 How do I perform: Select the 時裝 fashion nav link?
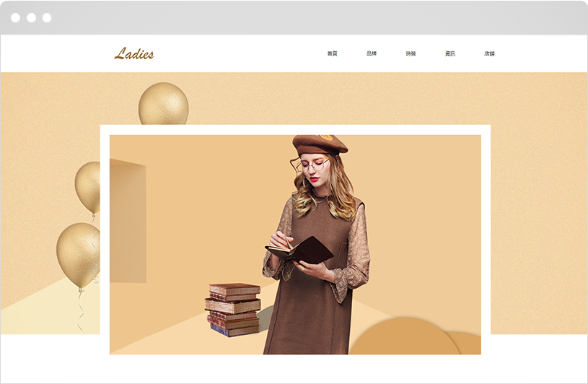pos(411,53)
